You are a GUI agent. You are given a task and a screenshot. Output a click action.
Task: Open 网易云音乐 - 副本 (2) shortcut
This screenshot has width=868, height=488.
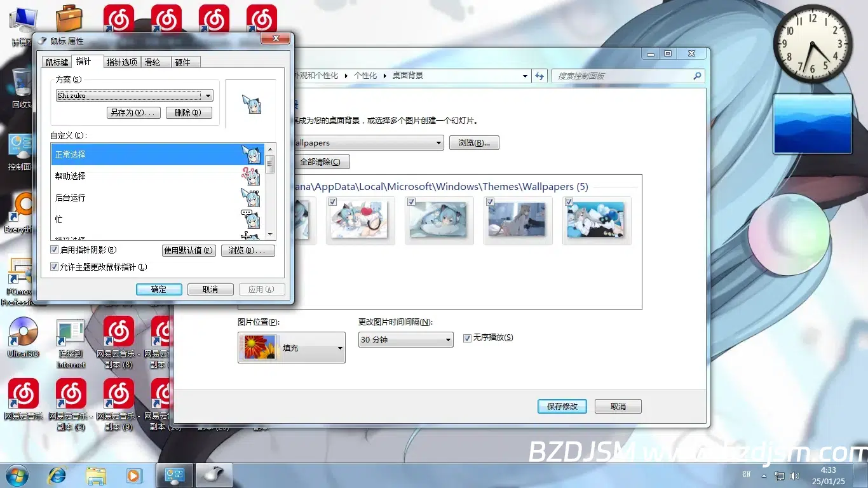70,405
